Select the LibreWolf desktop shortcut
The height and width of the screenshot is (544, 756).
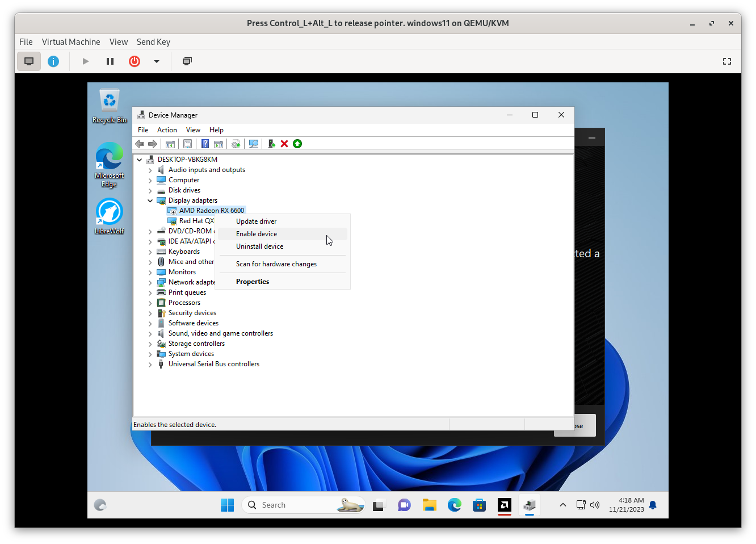pos(109,216)
